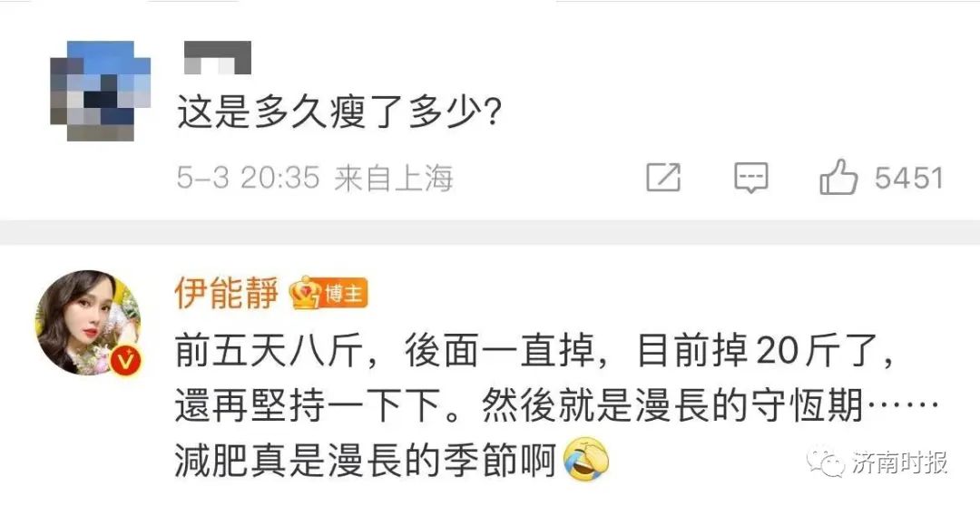The height and width of the screenshot is (506, 980).
Task: Click the 来自上海 location label
Action: point(393,179)
